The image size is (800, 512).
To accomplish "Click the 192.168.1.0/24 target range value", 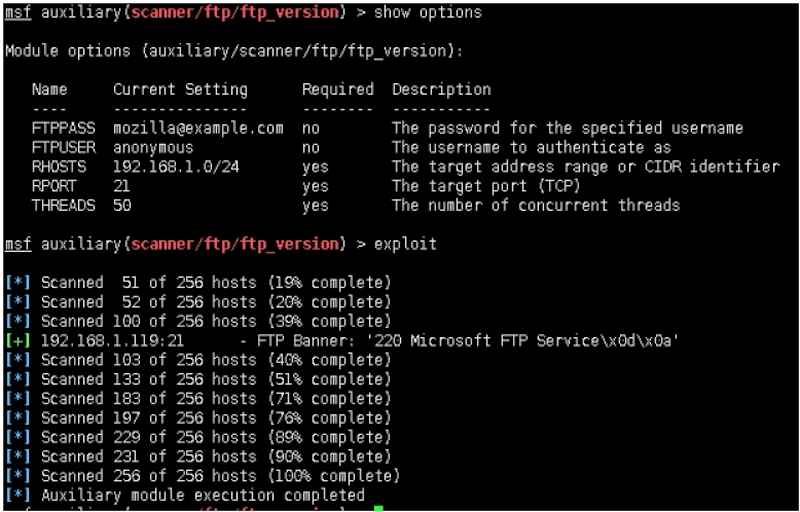I will [176, 167].
